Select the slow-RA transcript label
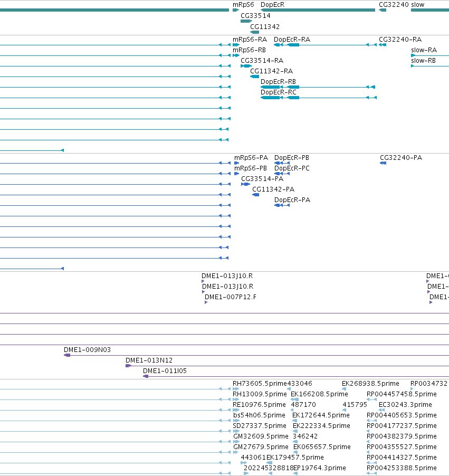Screen dimensions: 449x476 pos(424,50)
